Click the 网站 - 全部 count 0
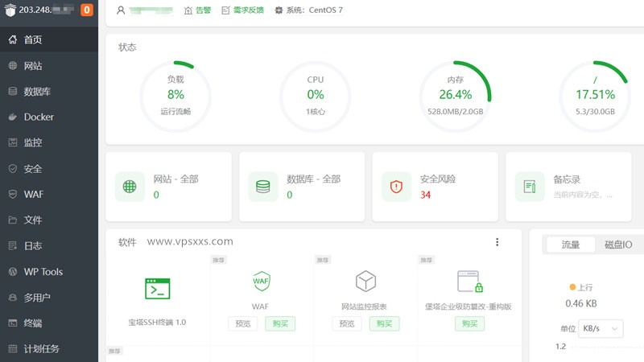This screenshot has width=644, height=362. (x=156, y=195)
